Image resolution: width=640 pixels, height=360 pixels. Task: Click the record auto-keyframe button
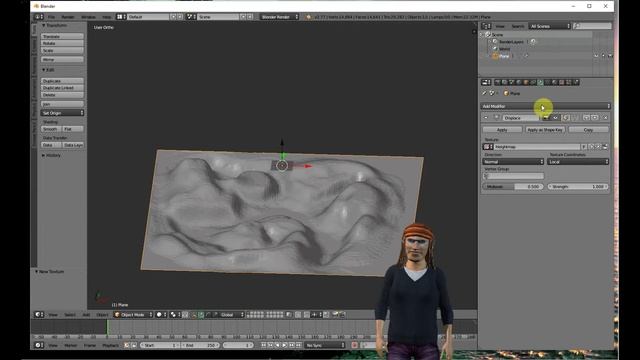[x=354, y=345]
